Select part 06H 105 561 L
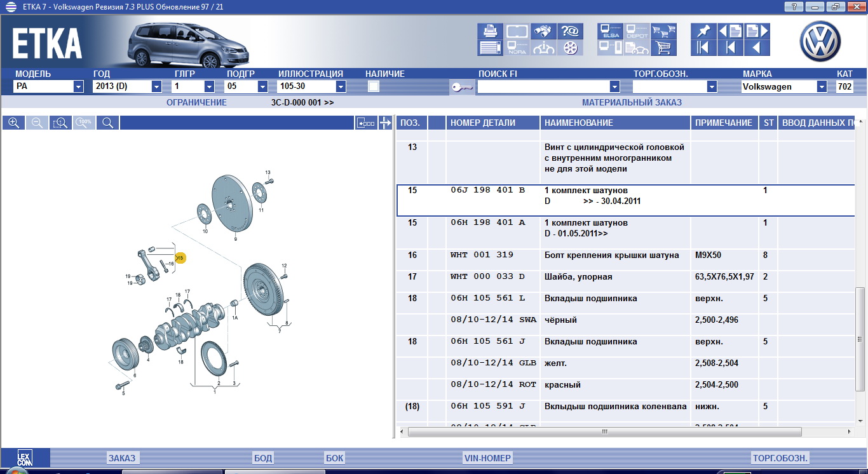Screen dimensions: 868x474 [487, 298]
